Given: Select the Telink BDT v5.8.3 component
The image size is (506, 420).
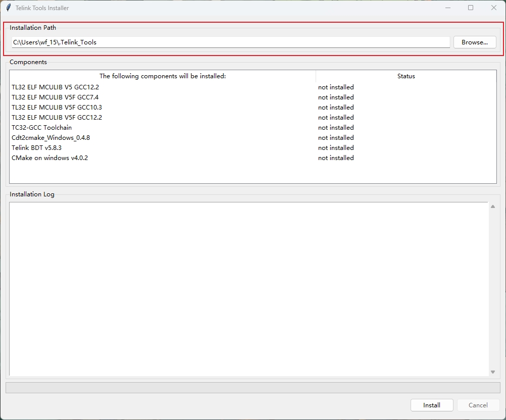Looking at the screenshot, I should [36, 148].
